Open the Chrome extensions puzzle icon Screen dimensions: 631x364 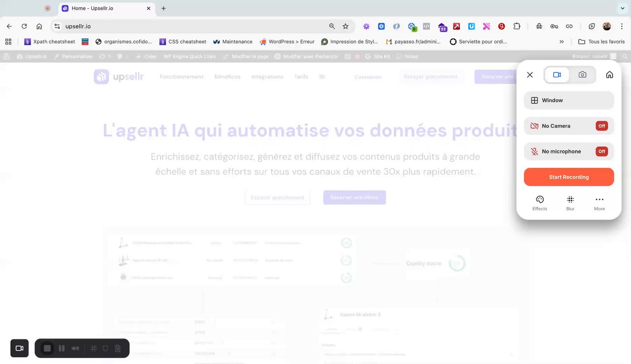[517, 26]
